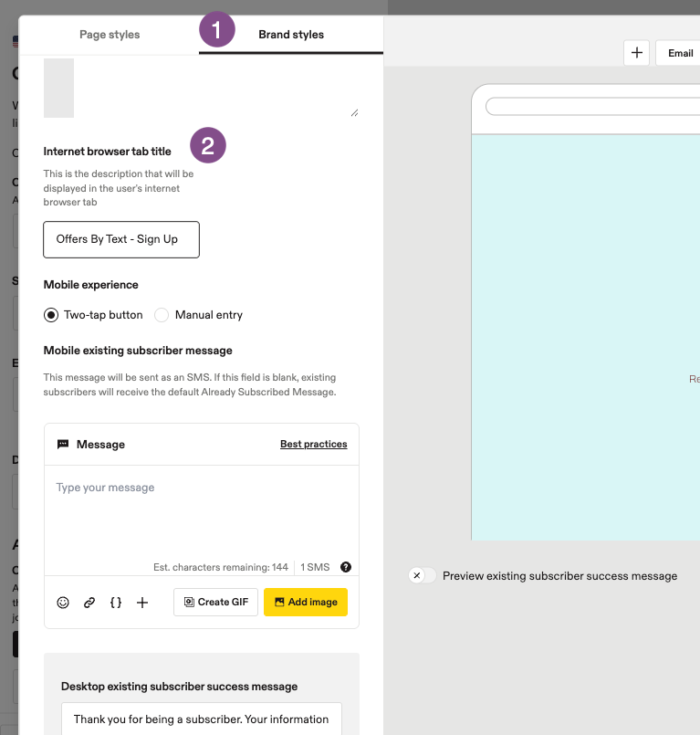Click the 'Mobile experience' heading
Screen dimensions: 700x735
(x=91, y=285)
